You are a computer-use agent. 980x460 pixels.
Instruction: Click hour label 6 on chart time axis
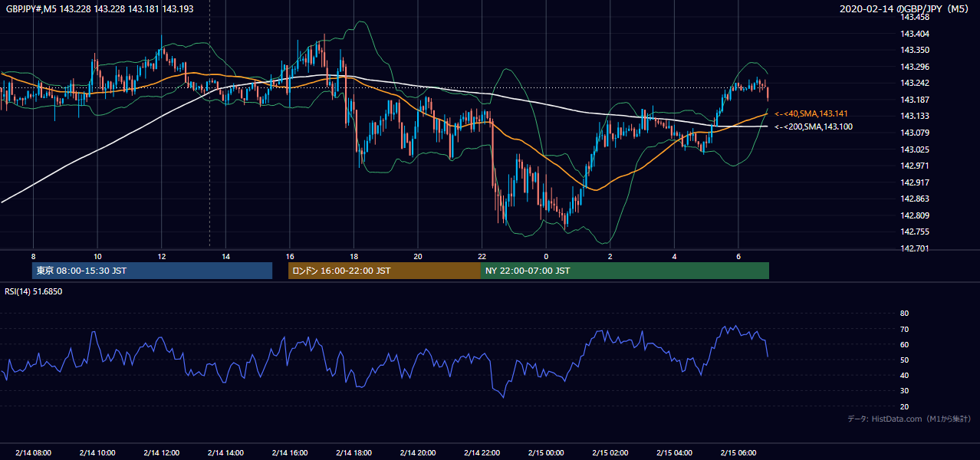(738, 256)
